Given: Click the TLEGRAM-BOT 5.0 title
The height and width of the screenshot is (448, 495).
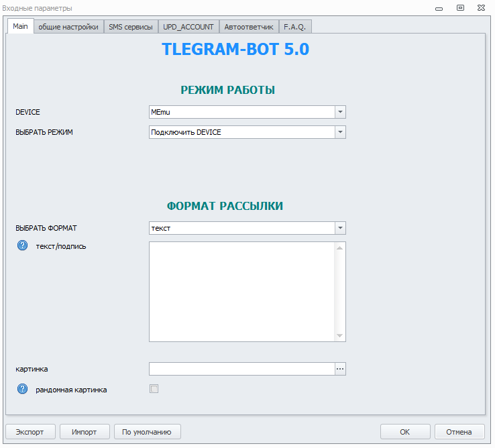Looking at the screenshot, I should coord(235,49).
